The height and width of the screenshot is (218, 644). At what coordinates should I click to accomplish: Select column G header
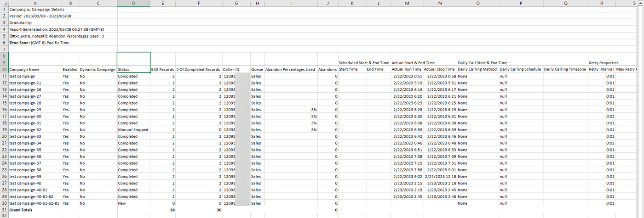click(236, 3)
